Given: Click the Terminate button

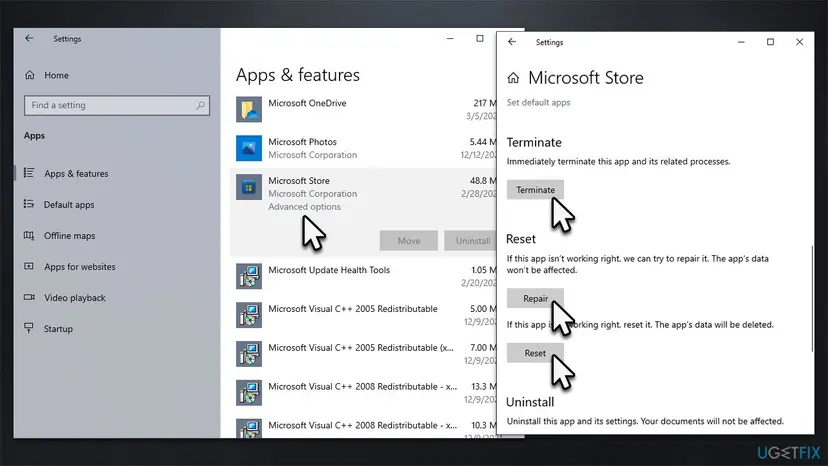Looking at the screenshot, I should click(535, 190).
